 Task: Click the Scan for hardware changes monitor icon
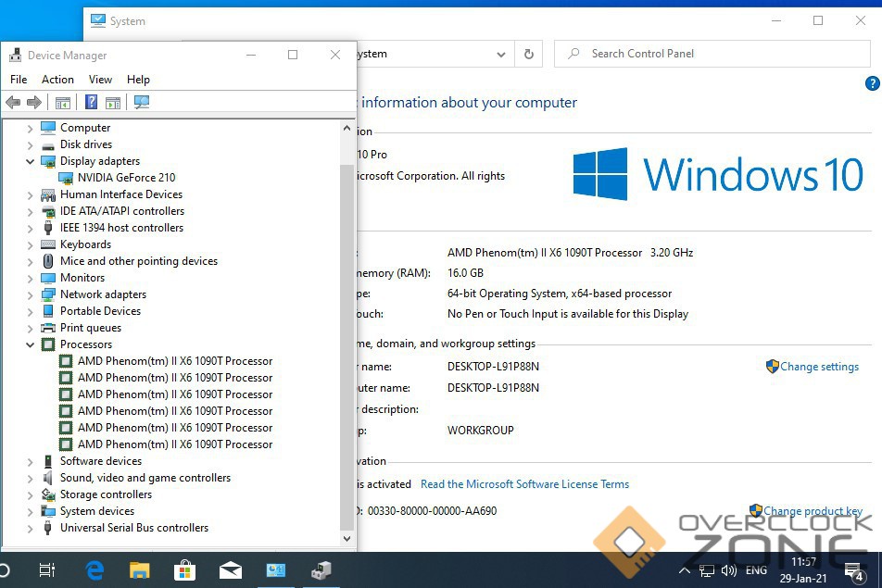pos(142,102)
